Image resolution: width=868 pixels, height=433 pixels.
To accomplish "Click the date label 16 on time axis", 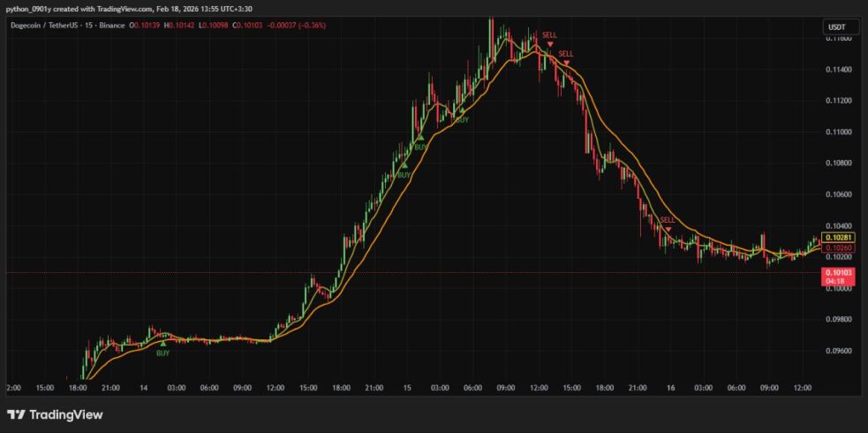I will click(671, 388).
